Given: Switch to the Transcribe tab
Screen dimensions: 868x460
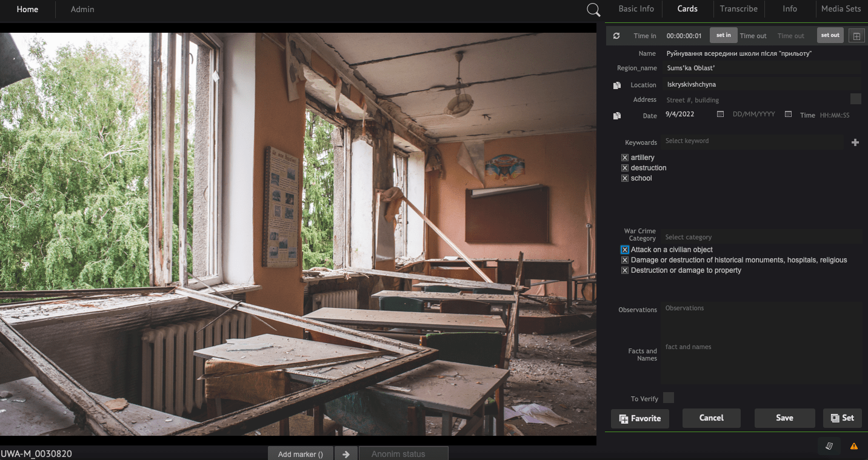Looking at the screenshot, I should click(739, 8).
